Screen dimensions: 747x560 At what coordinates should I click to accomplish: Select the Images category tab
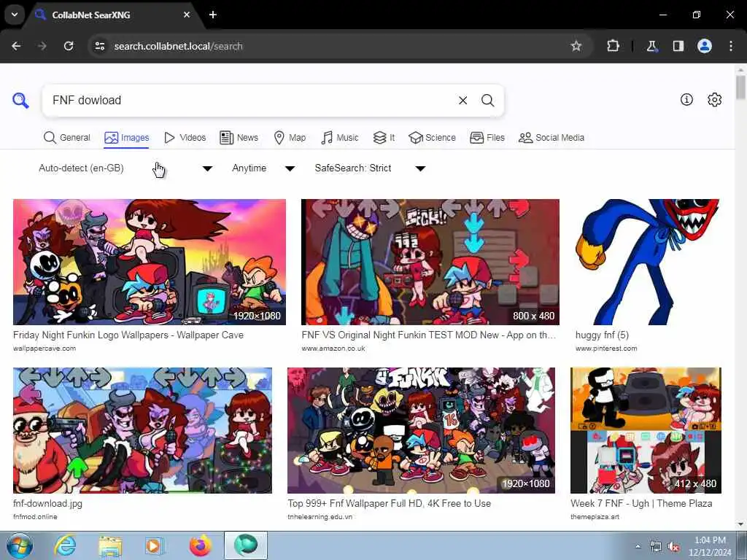pyautogui.click(x=127, y=138)
